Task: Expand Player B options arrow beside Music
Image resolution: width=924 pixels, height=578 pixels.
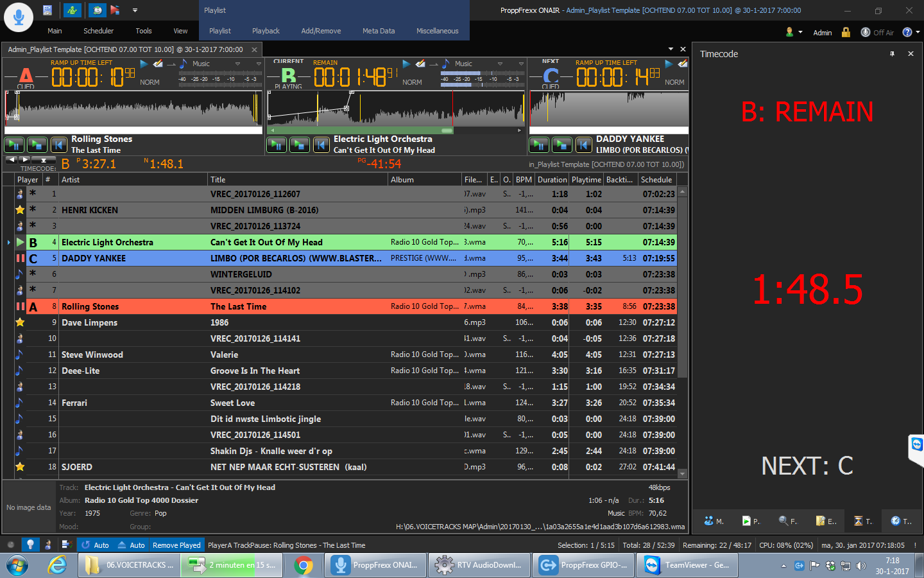Action: click(x=520, y=64)
